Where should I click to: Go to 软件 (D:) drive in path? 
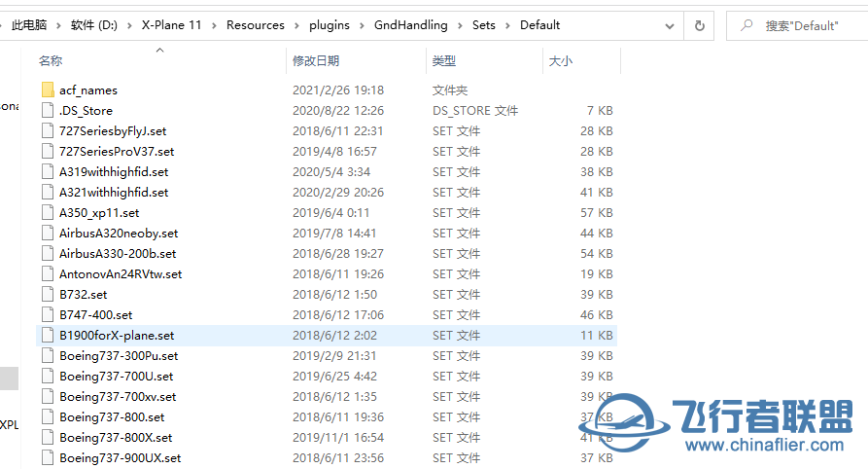click(94, 25)
